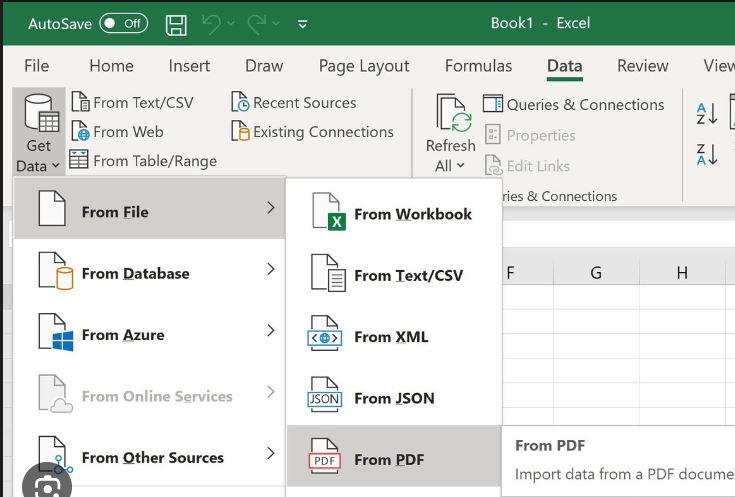Click the From Database cylinder icon
The width and height of the screenshot is (735, 497).
(x=56, y=271)
